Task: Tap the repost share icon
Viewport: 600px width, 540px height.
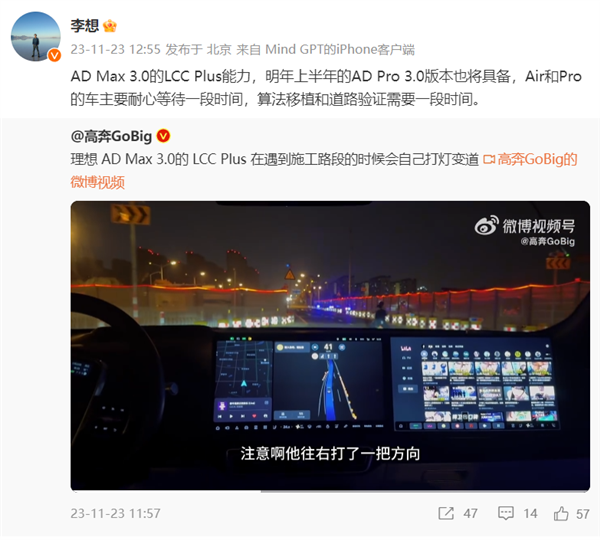Action: coord(446,513)
